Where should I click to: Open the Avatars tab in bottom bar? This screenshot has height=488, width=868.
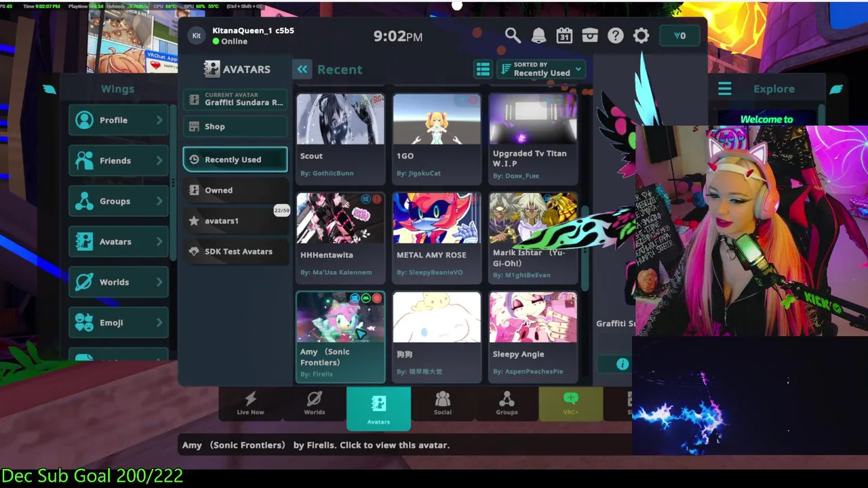pos(378,409)
